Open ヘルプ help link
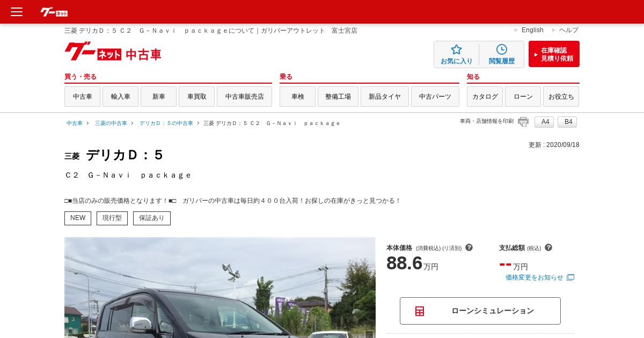This screenshot has height=338, width=644. 569,30
